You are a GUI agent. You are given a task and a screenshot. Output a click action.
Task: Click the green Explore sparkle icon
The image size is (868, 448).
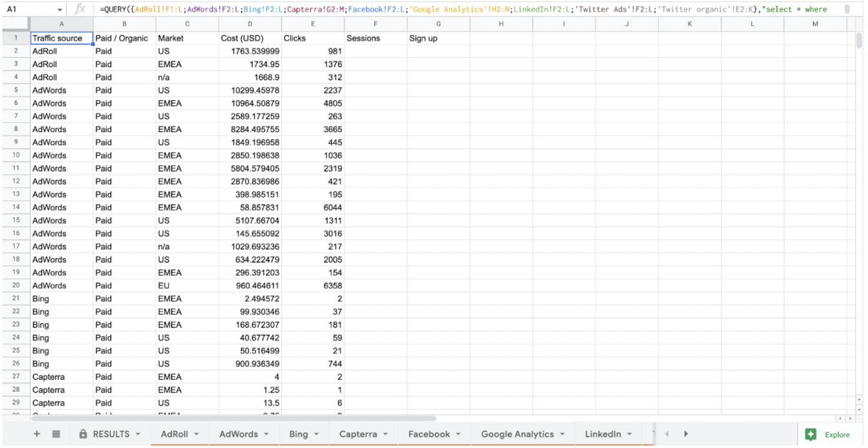point(811,434)
